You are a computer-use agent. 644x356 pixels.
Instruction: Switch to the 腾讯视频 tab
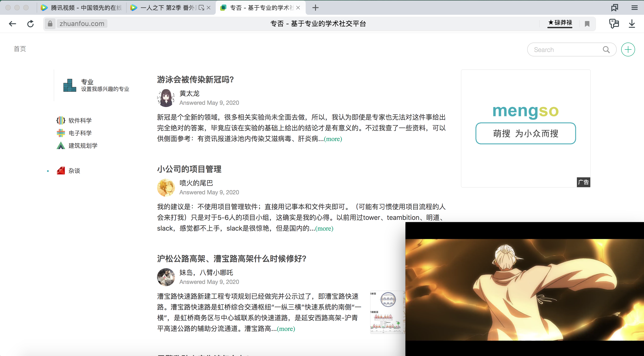click(x=81, y=8)
